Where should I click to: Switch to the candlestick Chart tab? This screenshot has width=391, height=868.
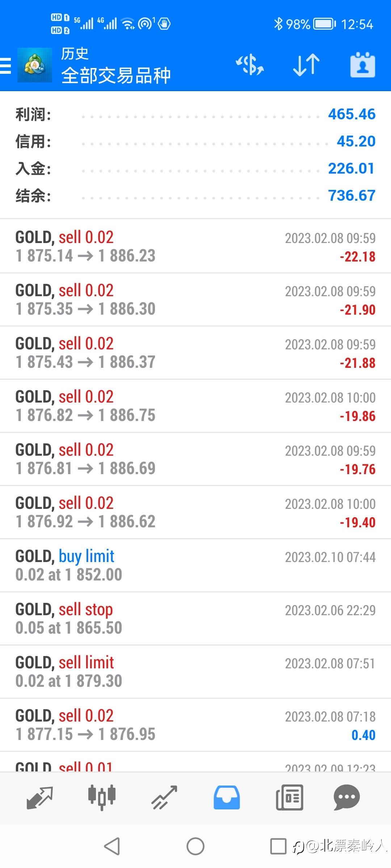pos(102,797)
